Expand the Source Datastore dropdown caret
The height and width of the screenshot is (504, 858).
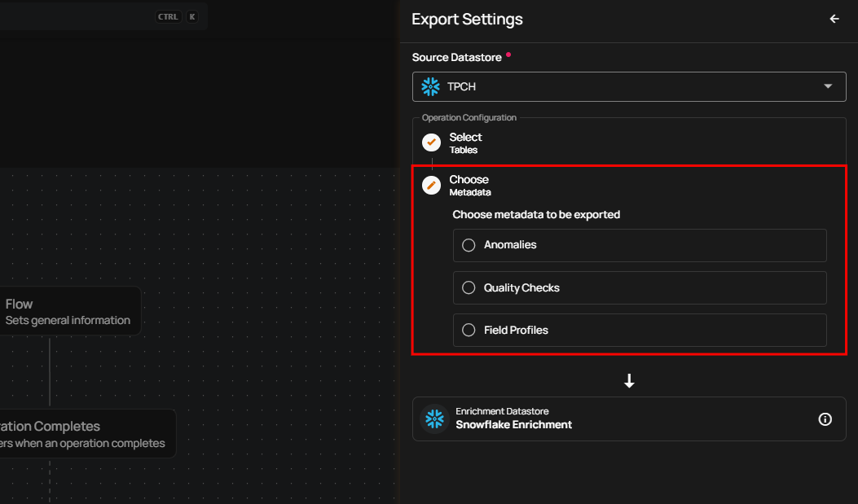[x=828, y=86]
